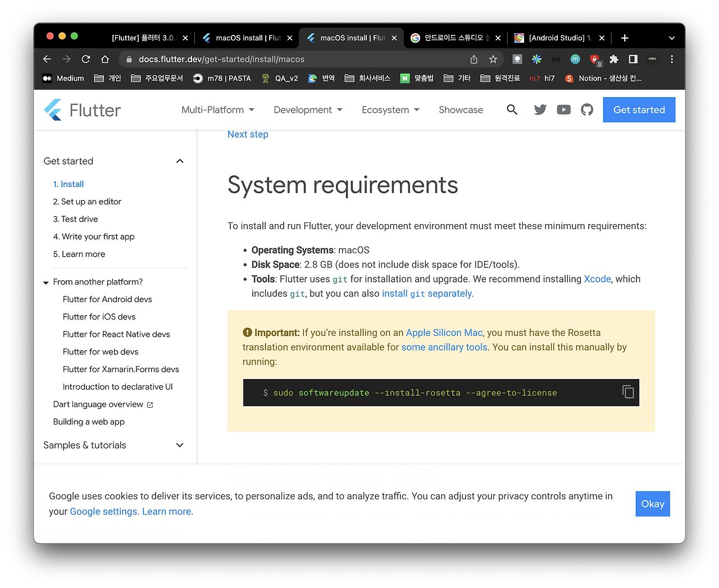Open the QA_v2 bookmark

280,78
